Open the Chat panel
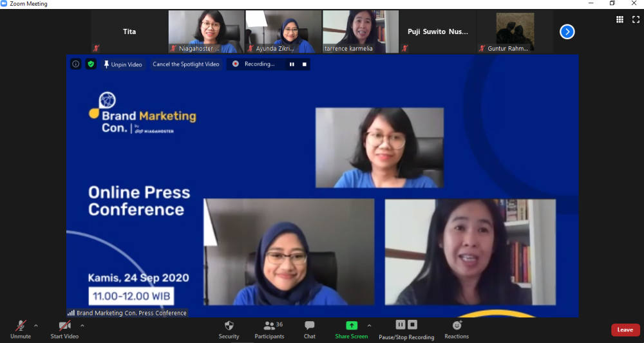This screenshot has width=644, height=343. click(x=310, y=330)
